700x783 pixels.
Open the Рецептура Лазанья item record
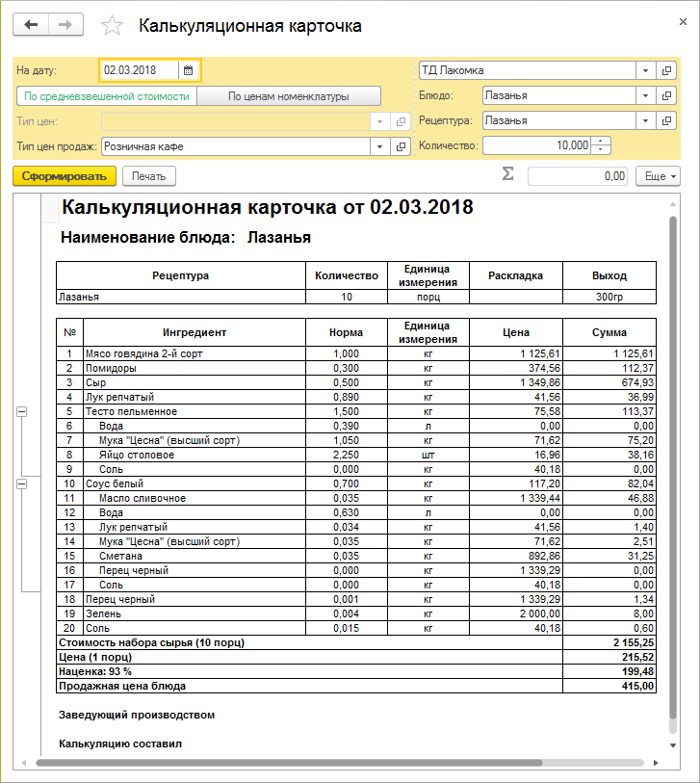coord(666,120)
